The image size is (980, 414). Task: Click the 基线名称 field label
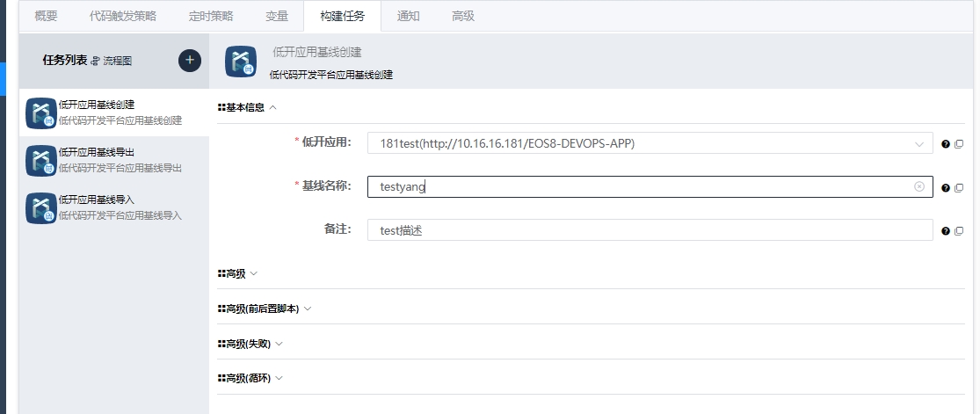(x=326, y=185)
